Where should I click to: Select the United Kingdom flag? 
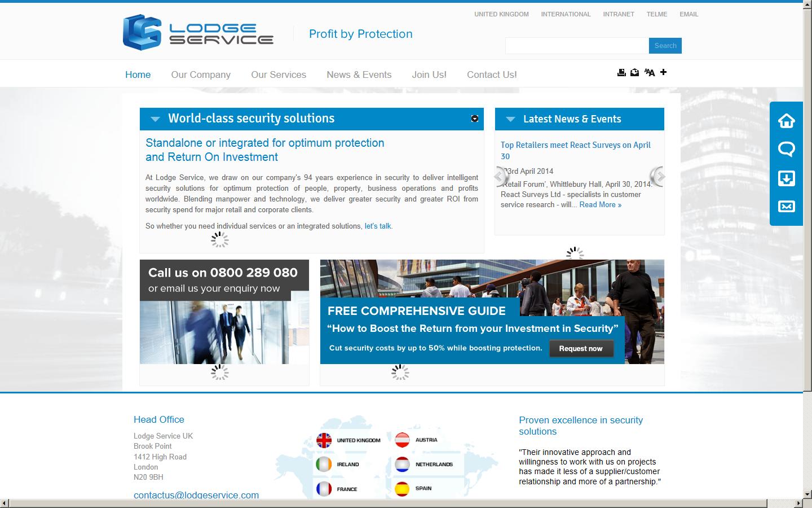(324, 440)
